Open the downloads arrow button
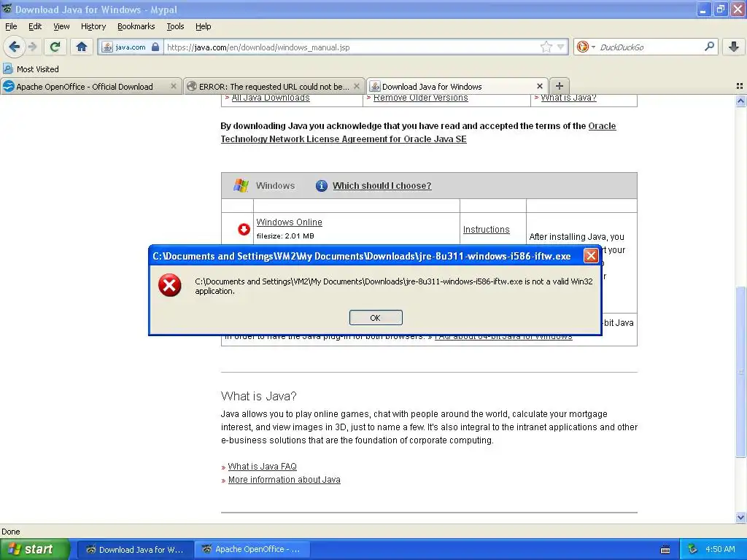747x560 pixels. click(734, 47)
